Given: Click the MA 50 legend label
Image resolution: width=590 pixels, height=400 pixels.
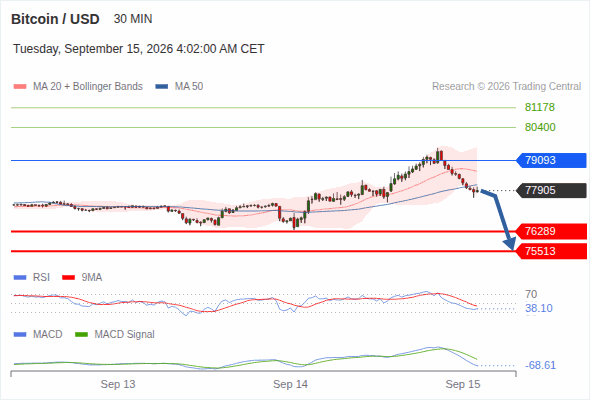Looking at the screenshot, I should 189,87.
